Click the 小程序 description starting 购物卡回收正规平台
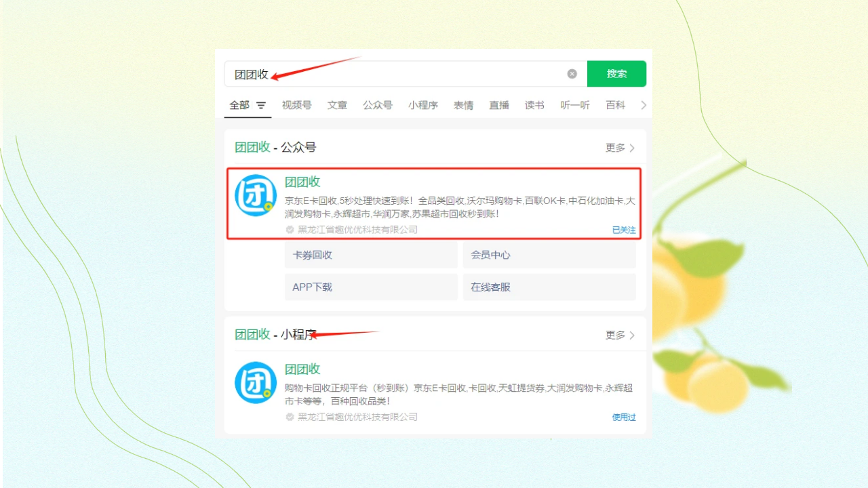 [459, 394]
